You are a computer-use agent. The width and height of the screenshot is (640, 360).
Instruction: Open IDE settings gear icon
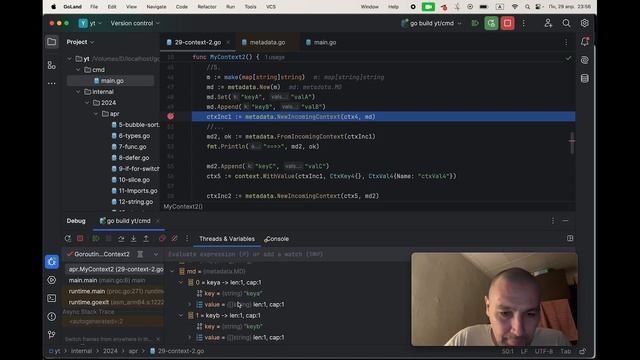tap(584, 23)
